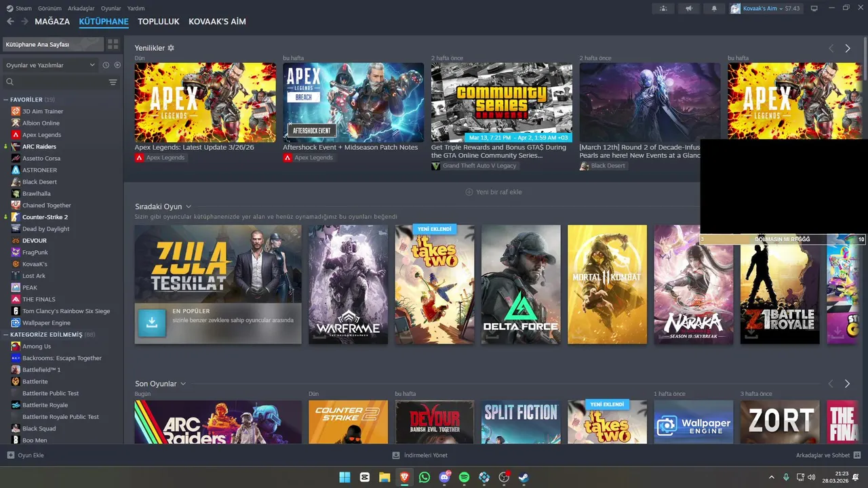
Task: Open File Explorer from taskbar
Action: pos(384,477)
